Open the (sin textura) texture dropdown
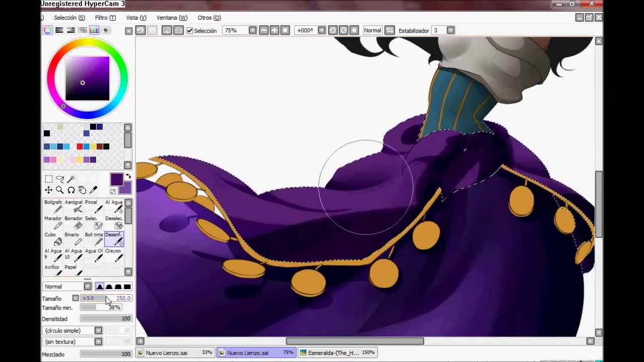The width and height of the screenshot is (644, 362). point(98,342)
